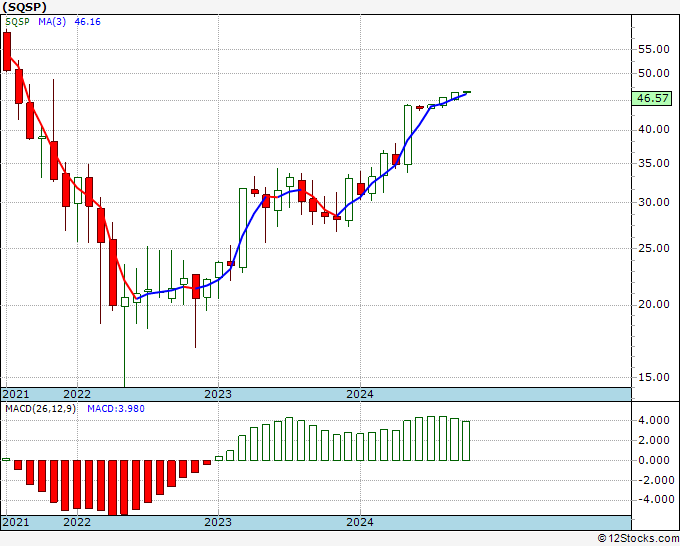Click the latest green MACD histogram bar

tap(466, 441)
